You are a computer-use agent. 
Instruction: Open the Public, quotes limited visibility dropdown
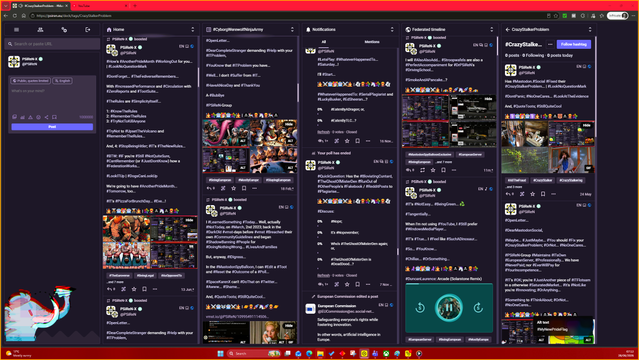(x=31, y=81)
